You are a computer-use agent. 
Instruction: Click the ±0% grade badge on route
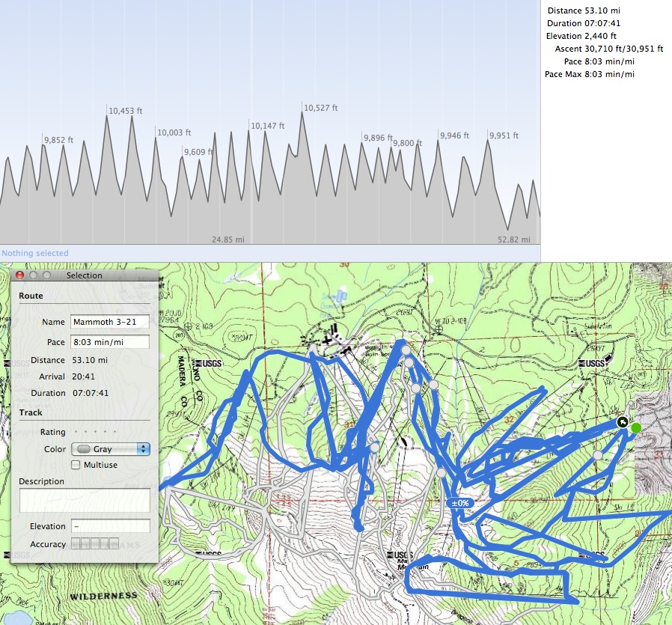pos(459,503)
